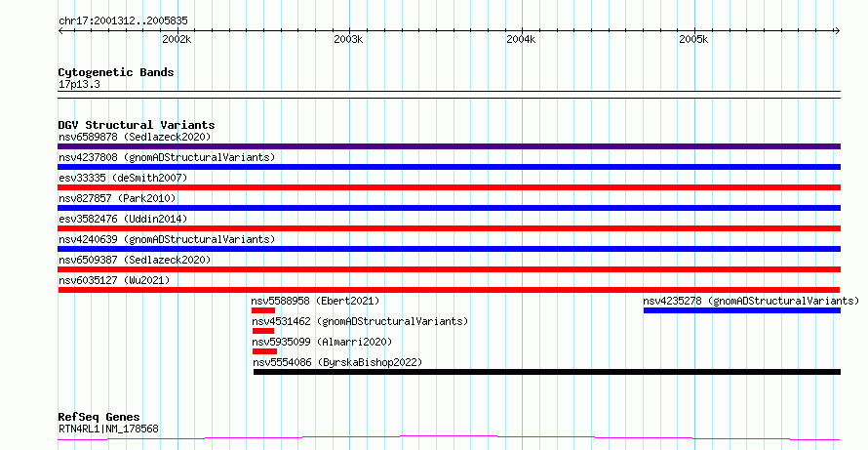Select the blue nsv4240639 variant bar
The width and height of the screenshot is (868, 450).
tap(449, 249)
